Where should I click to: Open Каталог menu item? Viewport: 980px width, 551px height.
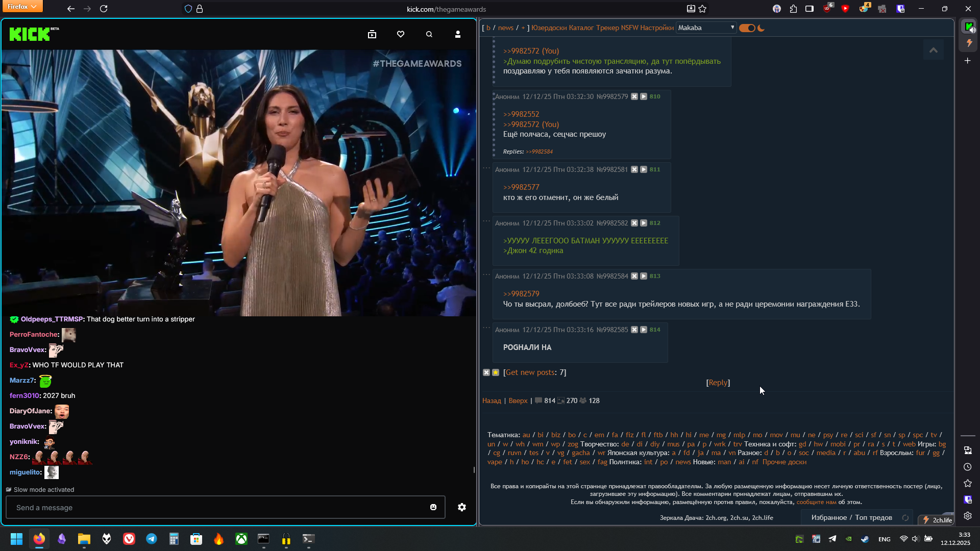pos(581,28)
